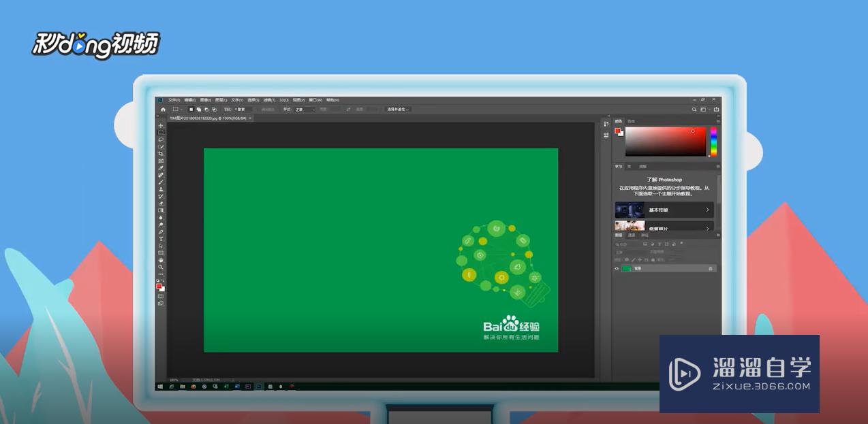The image size is (868, 424).
Task: Choose Intersect with Selection mode icon
Action: click(214, 109)
